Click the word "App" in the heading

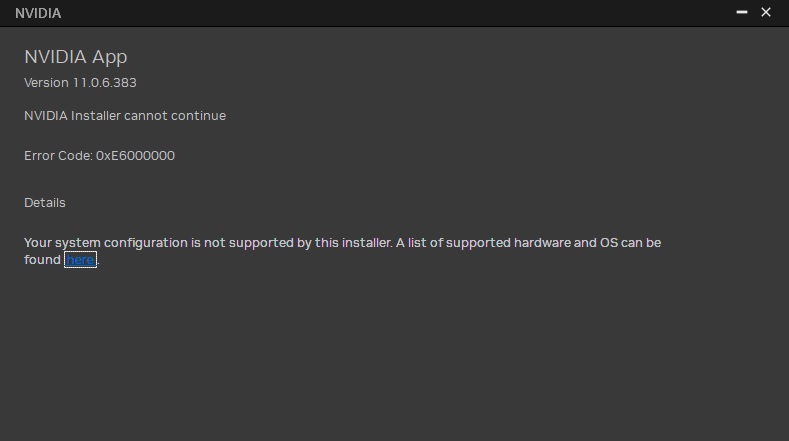click(x=109, y=57)
